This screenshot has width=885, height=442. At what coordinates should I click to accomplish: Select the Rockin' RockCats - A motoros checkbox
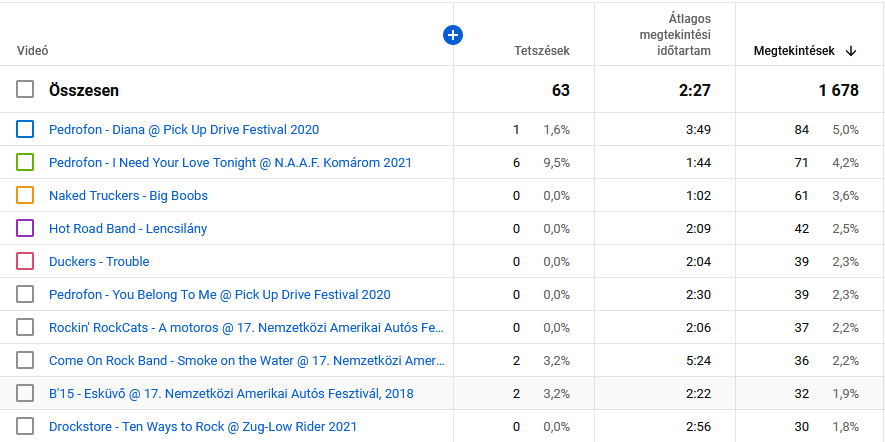[26, 327]
